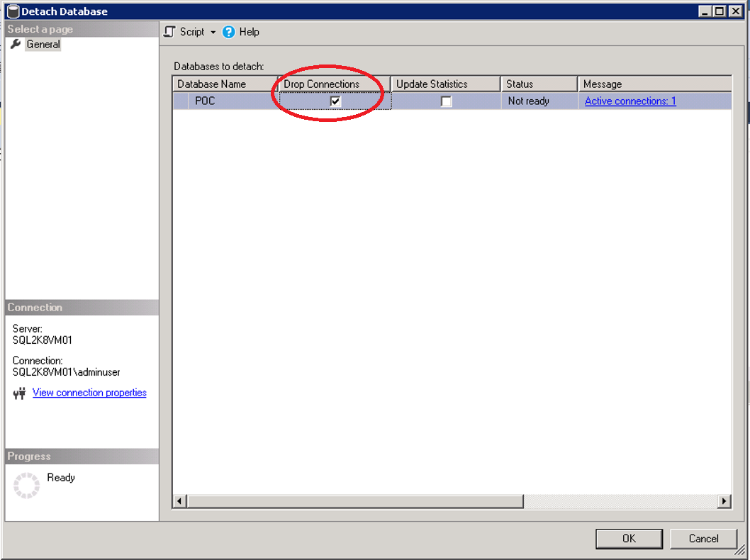Toggle the circled Drop Connections checkbox
Image resolution: width=750 pixels, height=560 pixels.
pyautogui.click(x=335, y=101)
